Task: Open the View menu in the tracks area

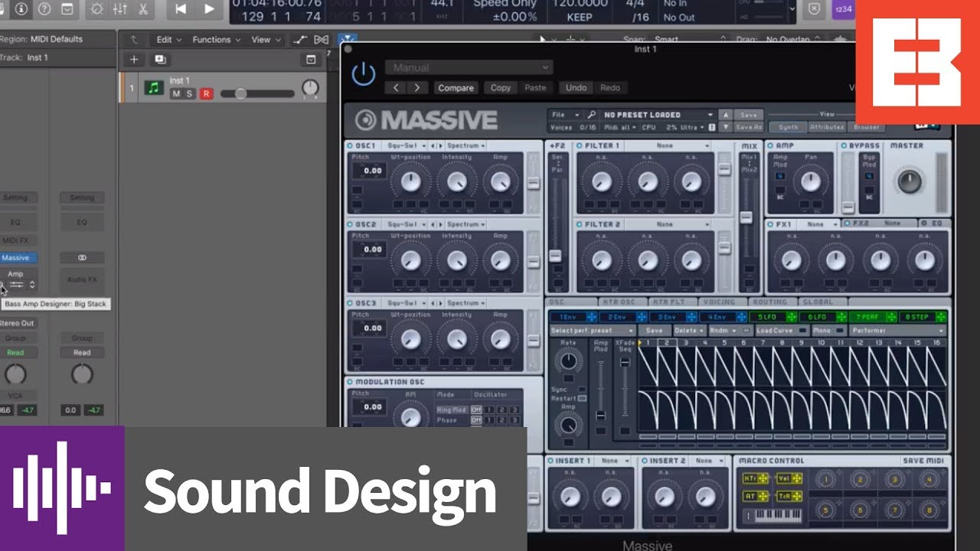Action: pyautogui.click(x=265, y=40)
